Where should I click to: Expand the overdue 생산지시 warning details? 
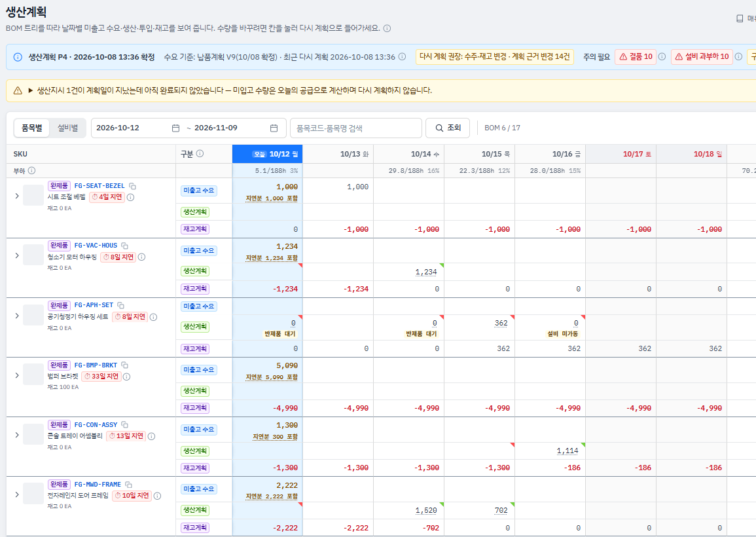pos(31,90)
